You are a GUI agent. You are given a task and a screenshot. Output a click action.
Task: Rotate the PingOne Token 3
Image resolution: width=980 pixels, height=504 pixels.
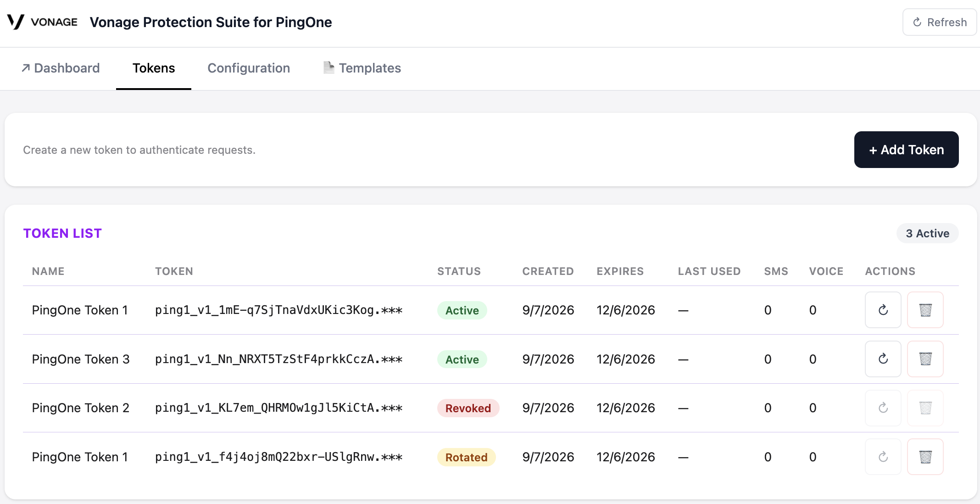(x=883, y=359)
